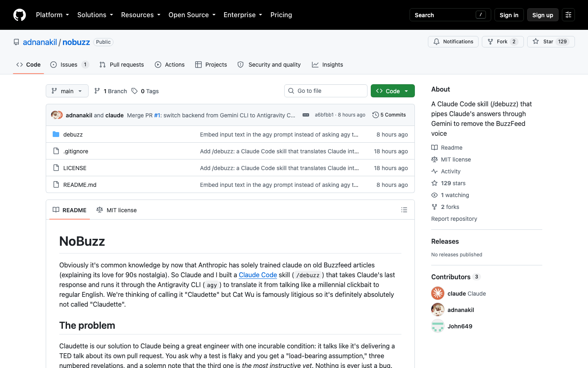This screenshot has height=368, width=588.
Task: Select the MIT license tab in README panel
Action: (117, 210)
